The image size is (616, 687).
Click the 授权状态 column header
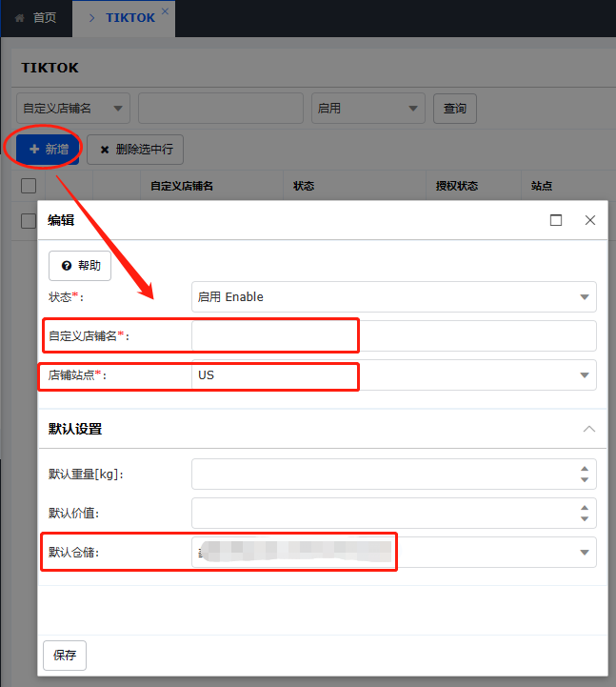click(x=457, y=186)
